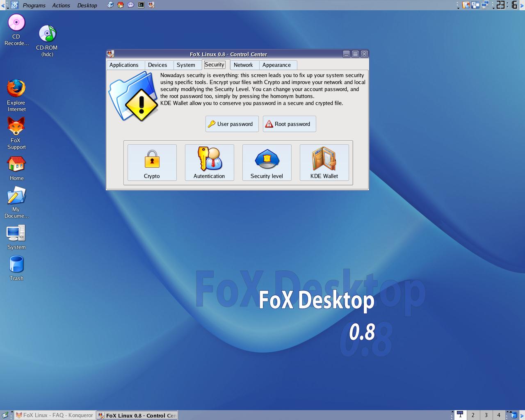Viewport: 525px width, 420px height.
Task: Switch to virtual desktop 2
Action: [x=473, y=415]
